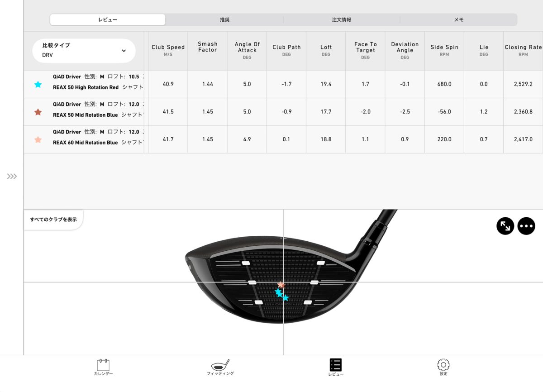Expand the collapsed left panel with chevron arrows
This screenshot has height=392, width=543.
pos(13,177)
